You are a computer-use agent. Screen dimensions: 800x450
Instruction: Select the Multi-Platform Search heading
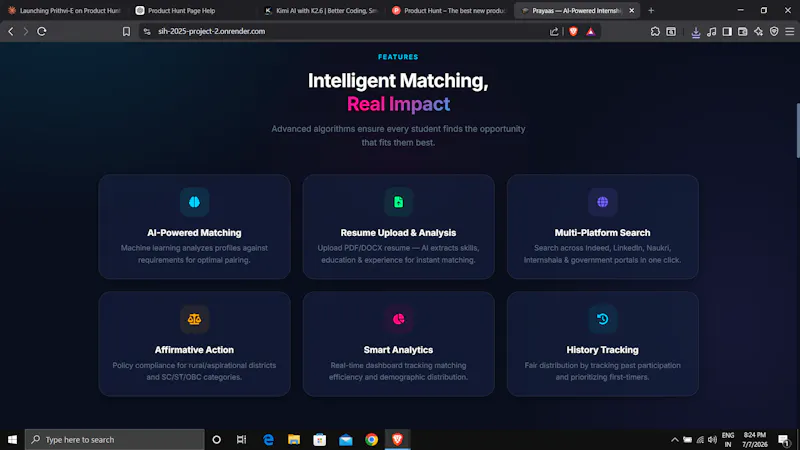coord(603,233)
